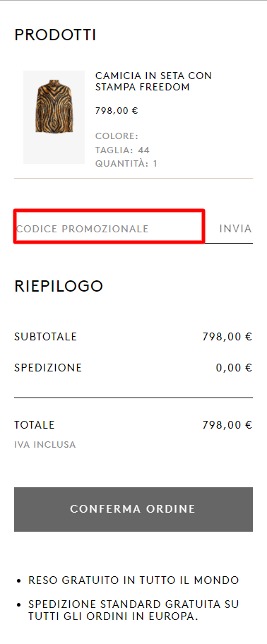
Task: Select the SPEDIZIONE row label
Action: click(x=48, y=368)
